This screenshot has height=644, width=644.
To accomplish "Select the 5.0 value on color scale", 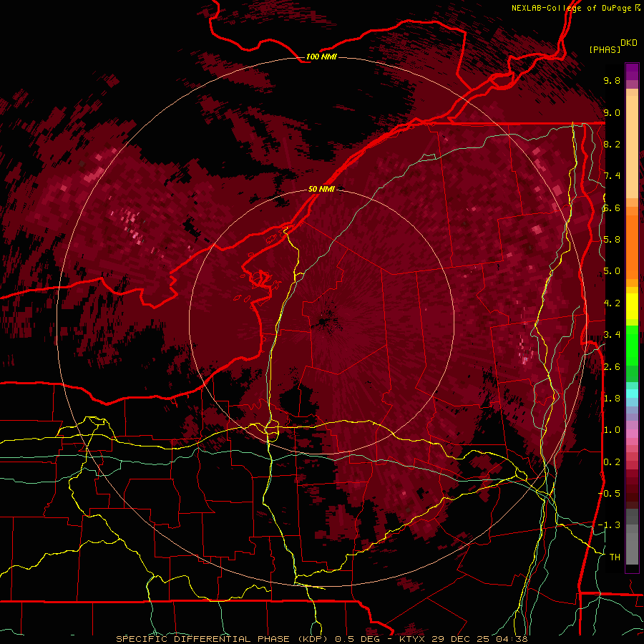I will click(x=612, y=271).
